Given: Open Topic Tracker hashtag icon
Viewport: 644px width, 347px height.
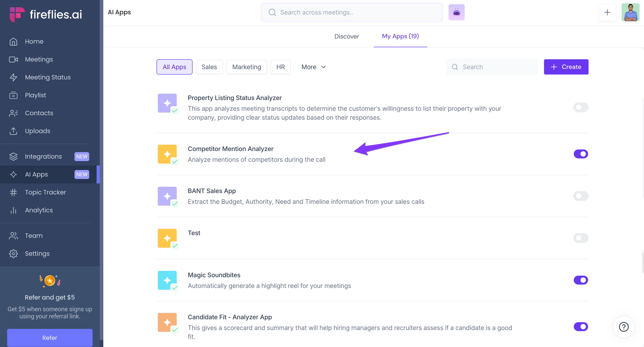Looking at the screenshot, I should [13, 192].
